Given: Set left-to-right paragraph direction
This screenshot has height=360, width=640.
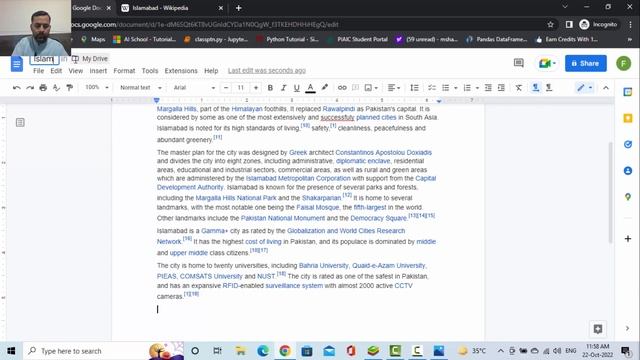Looking at the screenshot, I should pyautogui.click(x=536, y=88).
